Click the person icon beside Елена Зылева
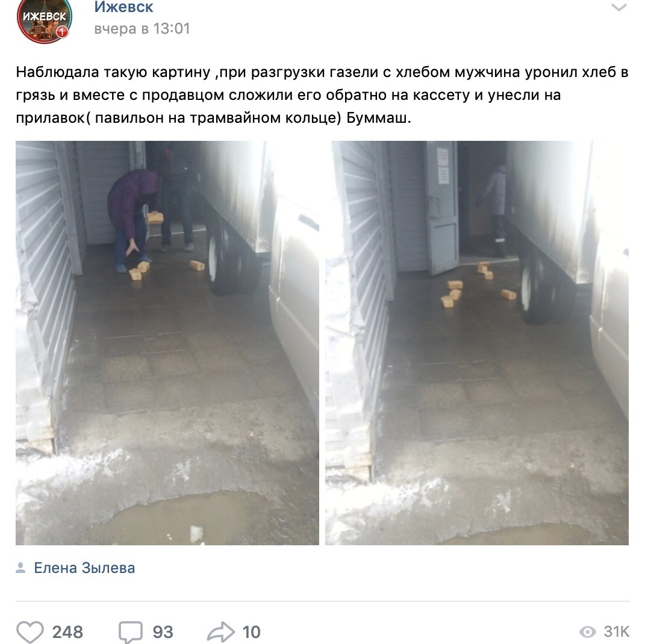The image size is (648, 644). pos(20,568)
